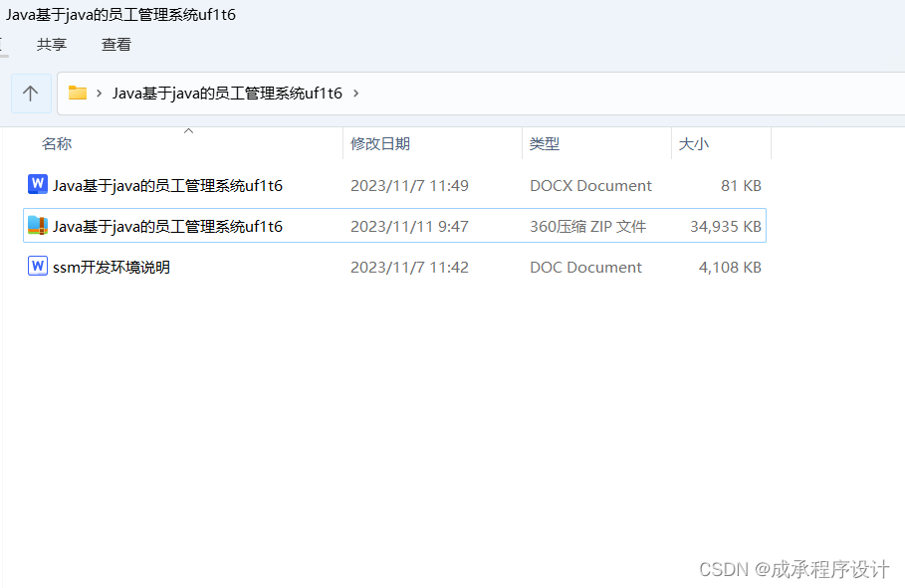905x588 pixels.
Task: Select the 34,935 KB ZIP file row
Action: click(x=395, y=226)
